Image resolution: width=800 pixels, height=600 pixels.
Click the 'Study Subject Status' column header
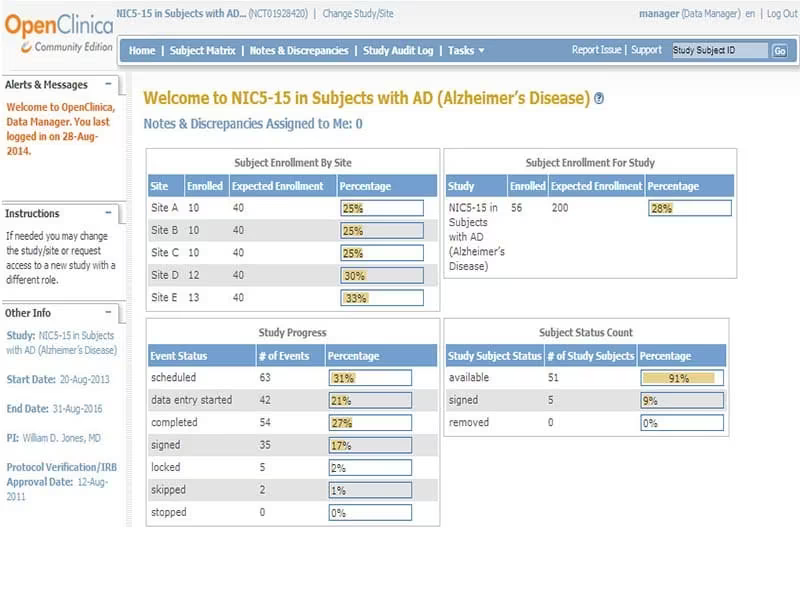tap(494, 356)
